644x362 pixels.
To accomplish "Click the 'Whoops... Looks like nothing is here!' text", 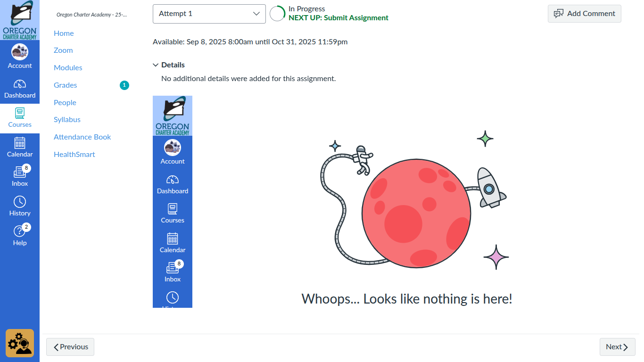I will tap(407, 299).
